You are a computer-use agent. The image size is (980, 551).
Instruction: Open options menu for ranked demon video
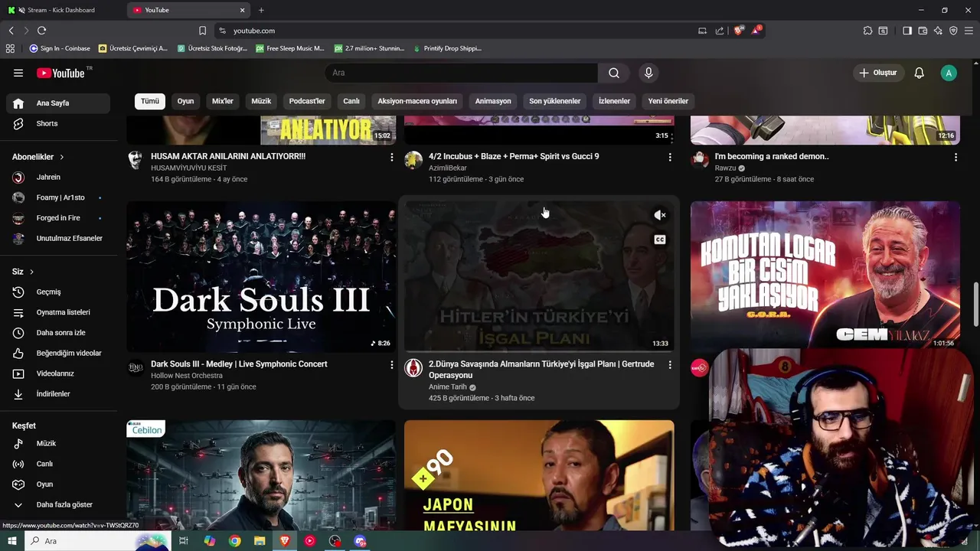[x=955, y=157]
